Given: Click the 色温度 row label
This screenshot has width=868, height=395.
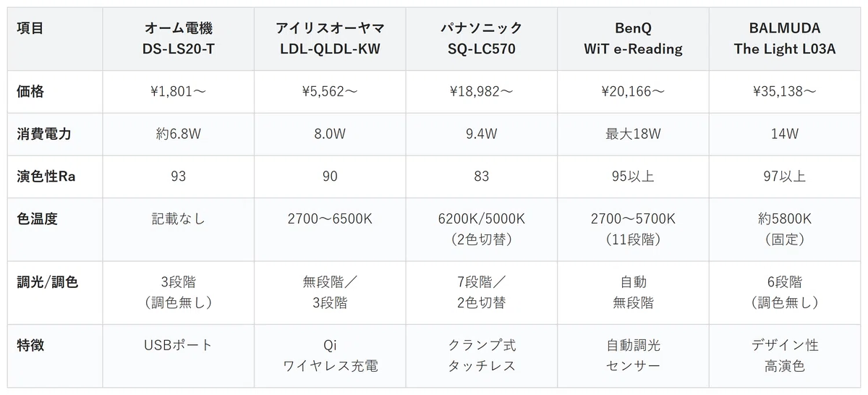Looking at the screenshot, I should point(55,229).
